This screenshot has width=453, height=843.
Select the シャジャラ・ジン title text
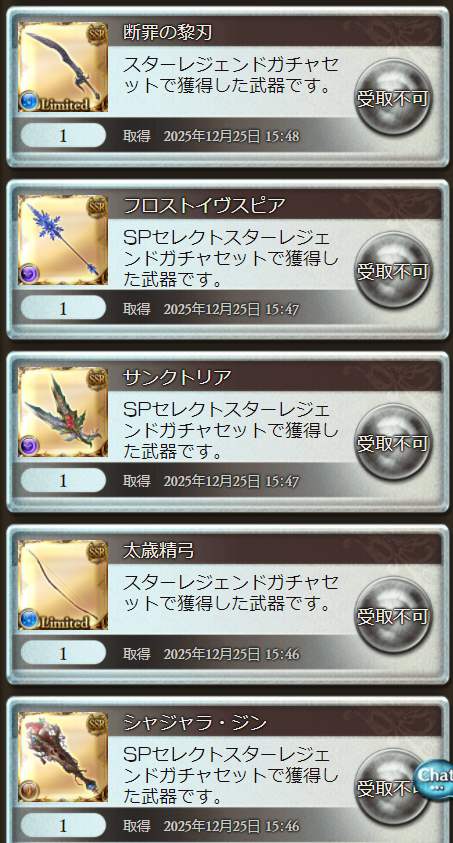click(195, 723)
